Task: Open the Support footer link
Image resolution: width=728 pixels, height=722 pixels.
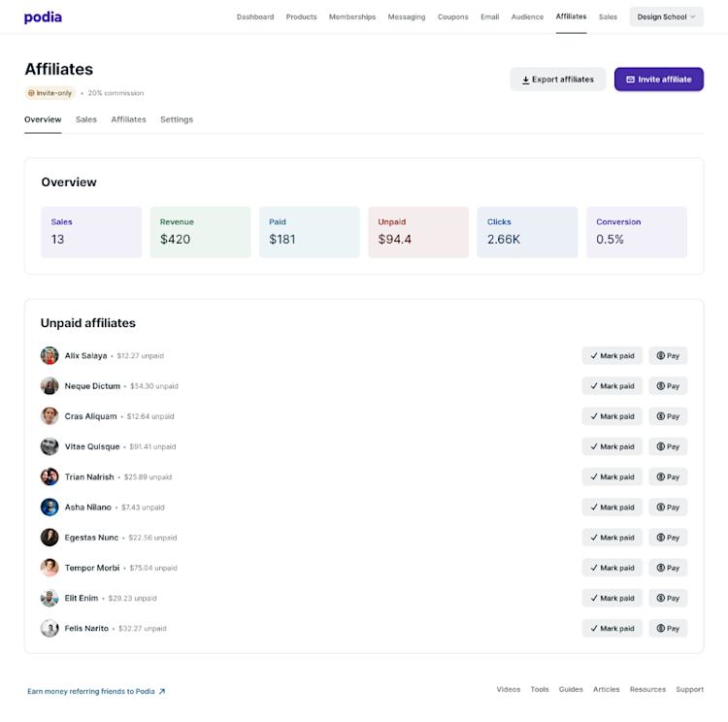Action: point(689,690)
